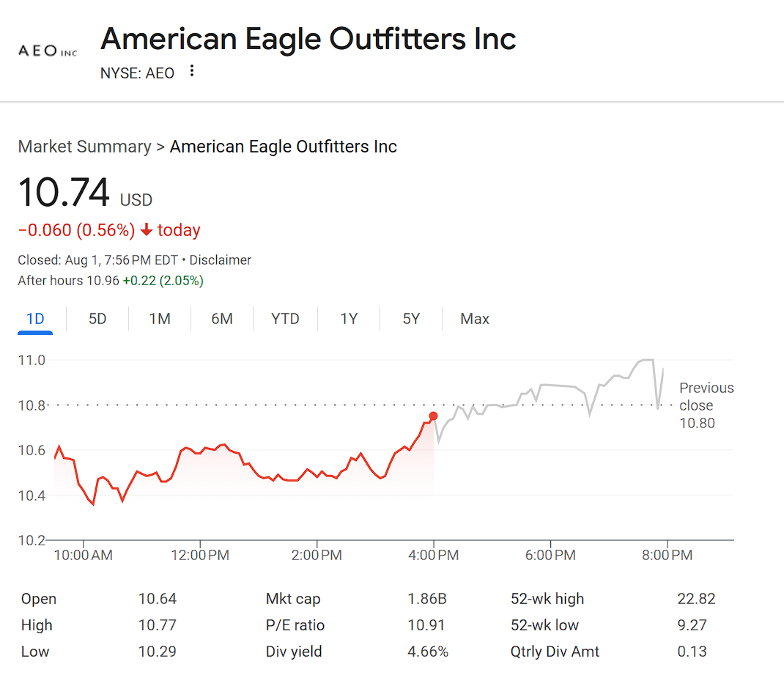Click the AEO Inc company logo

[x=48, y=51]
